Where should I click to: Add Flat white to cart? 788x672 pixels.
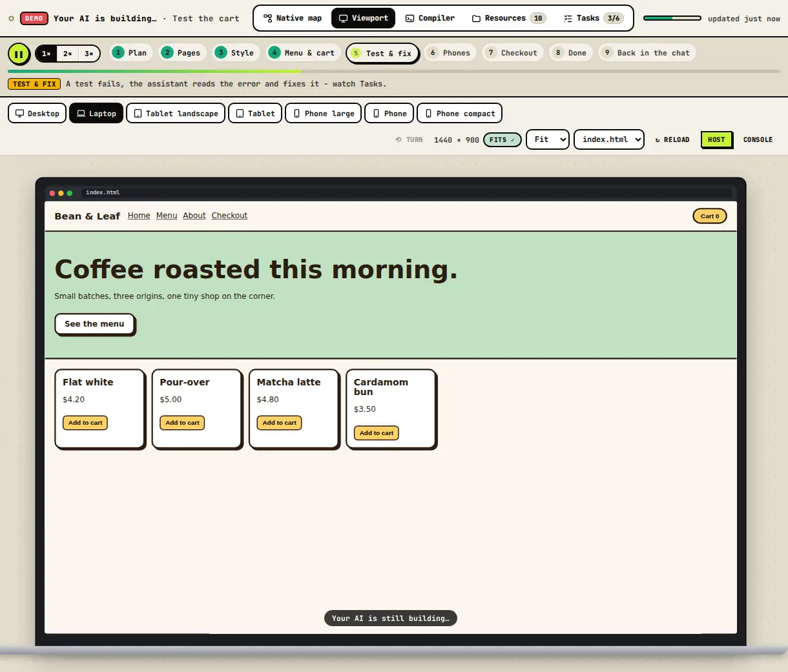point(85,423)
